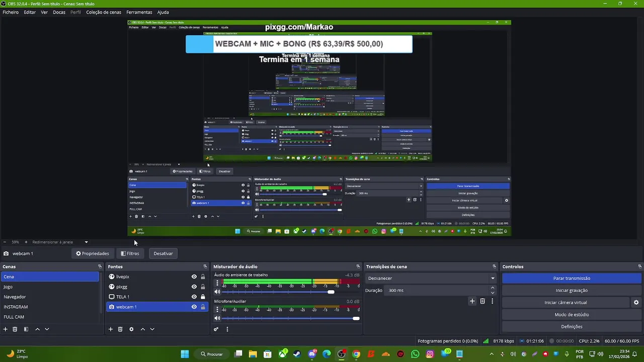Enable Modo de estúdio
The width and height of the screenshot is (644, 362).
[x=572, y=315]
